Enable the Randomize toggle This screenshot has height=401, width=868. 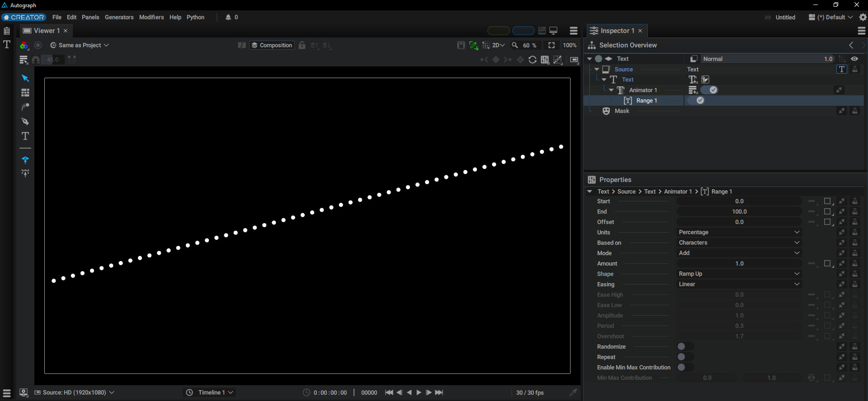(x=685, y=346)
